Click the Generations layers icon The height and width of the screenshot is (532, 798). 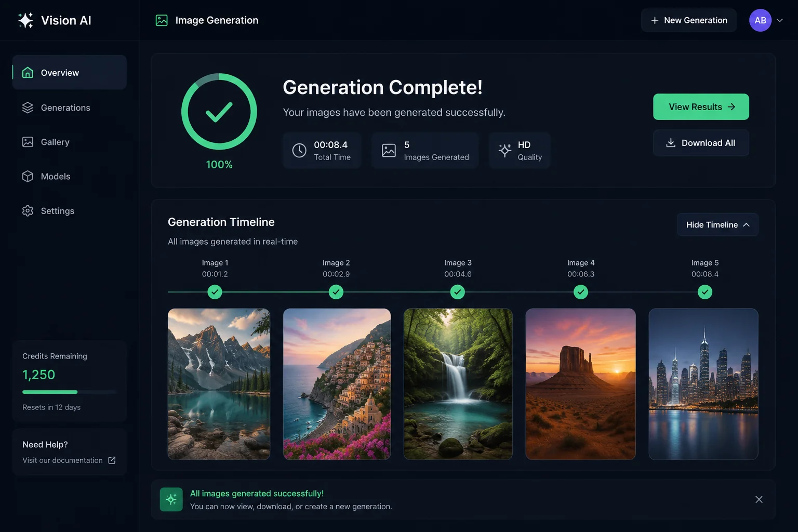pos(28,108)
